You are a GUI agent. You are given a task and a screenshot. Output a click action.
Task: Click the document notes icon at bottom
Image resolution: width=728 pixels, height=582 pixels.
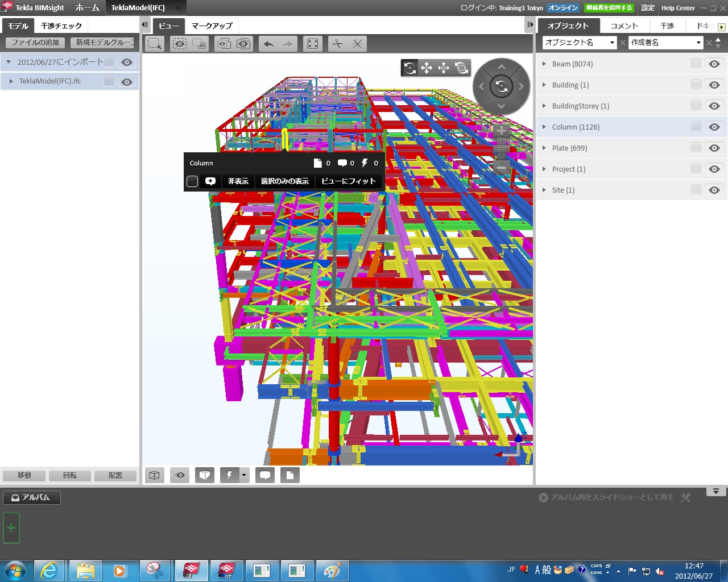click(289, 475)
